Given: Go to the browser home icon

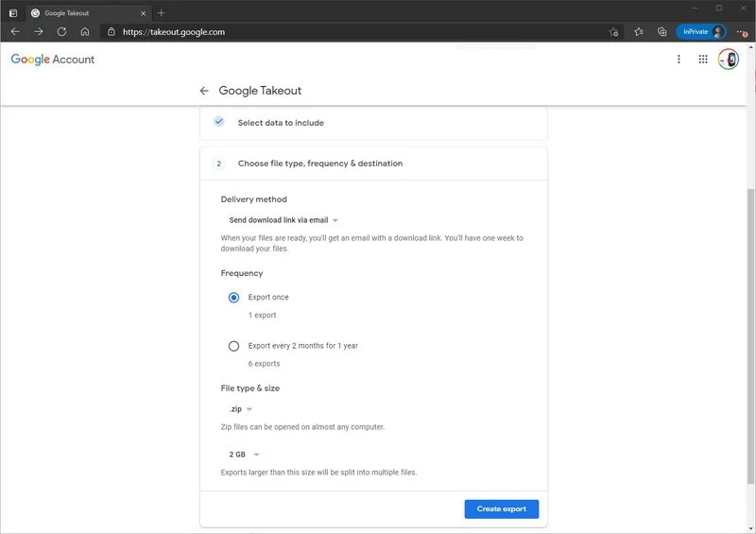Looking at the screenshot, I should pos(85,32).
